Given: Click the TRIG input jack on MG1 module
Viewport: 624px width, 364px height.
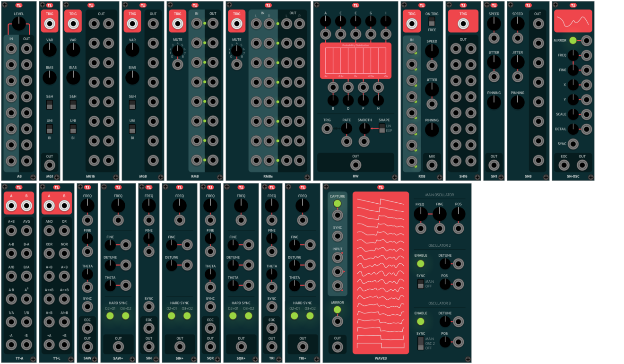Looking at the screenshot, I should pyautogui.click(x=50, y=24).
